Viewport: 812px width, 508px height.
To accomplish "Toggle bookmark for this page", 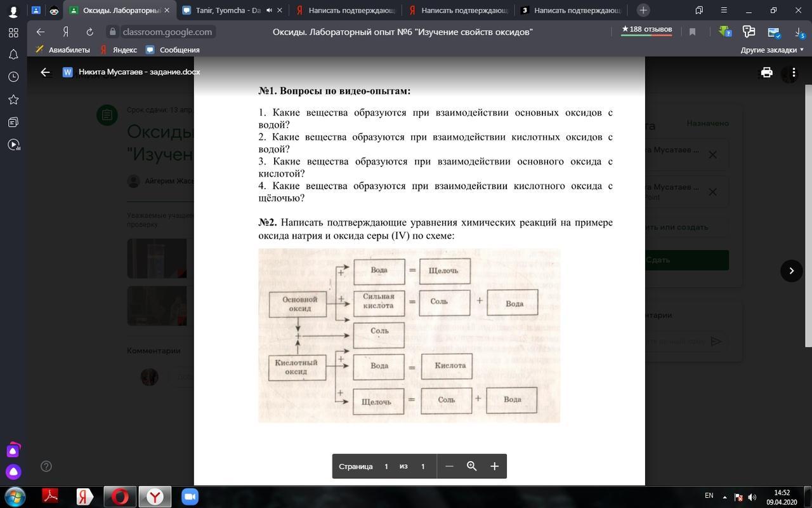I will pyautogui.click(x=692, y=32).
